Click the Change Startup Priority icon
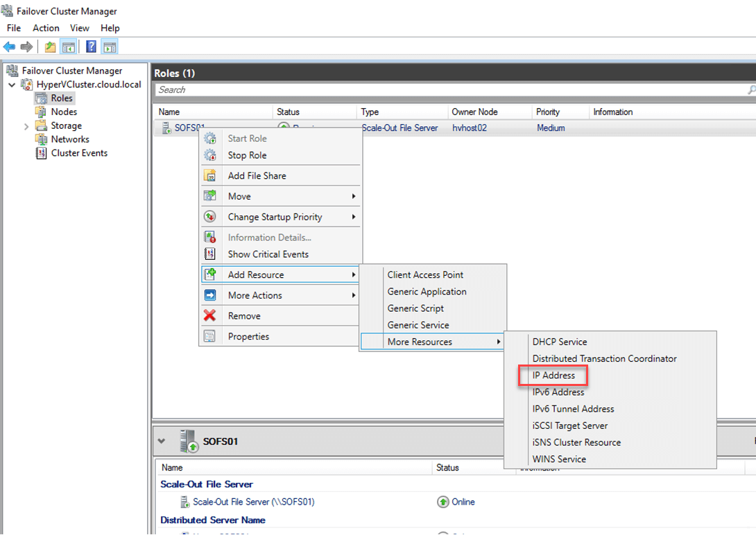Image resolution: width=756 pixels, height=535 pixels. (x=209, y=217)
